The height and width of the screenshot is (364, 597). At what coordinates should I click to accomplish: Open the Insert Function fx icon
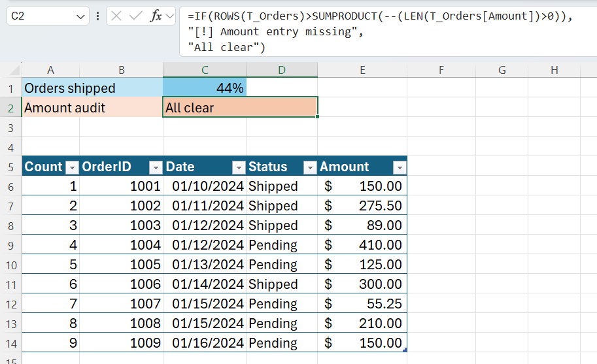click(156, 16)
